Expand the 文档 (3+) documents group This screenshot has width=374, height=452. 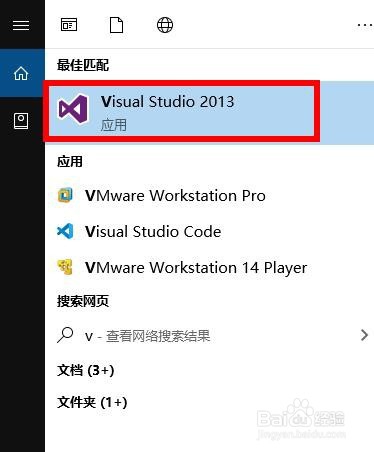click(86, 370)
